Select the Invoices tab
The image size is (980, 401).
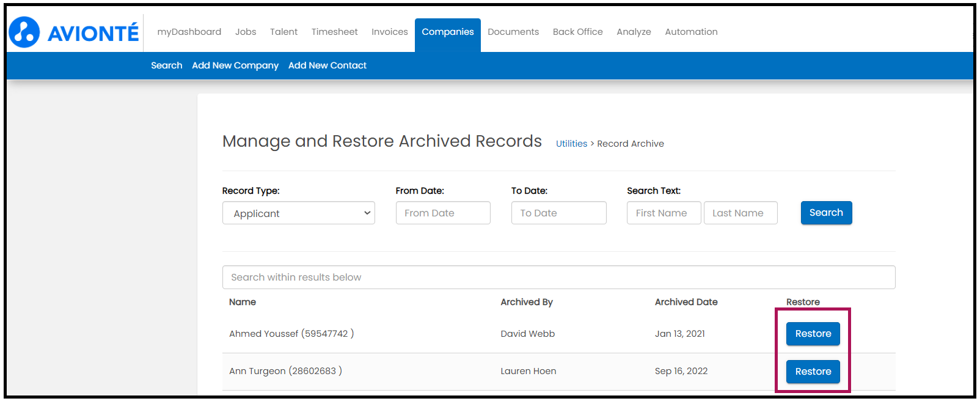389,32
